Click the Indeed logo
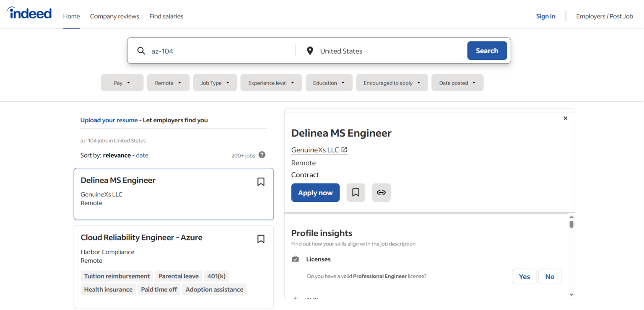The height and width of the screenshot is (310, 644). point(29,13)
